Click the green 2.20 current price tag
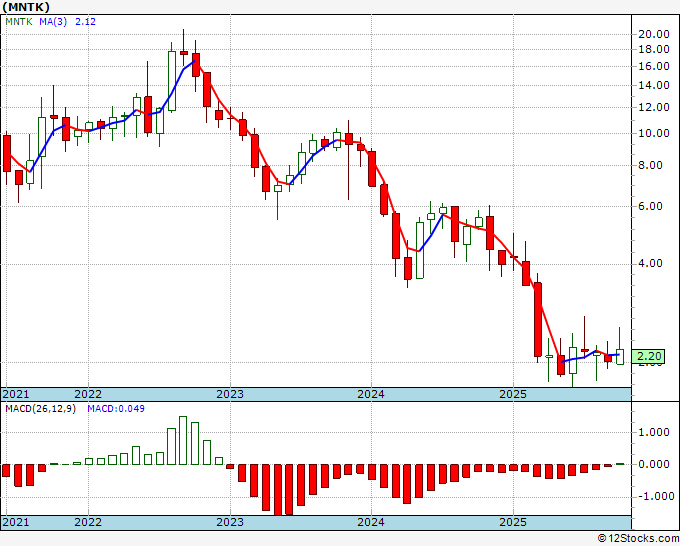680x546 pixels. click(x=648, y=356)
